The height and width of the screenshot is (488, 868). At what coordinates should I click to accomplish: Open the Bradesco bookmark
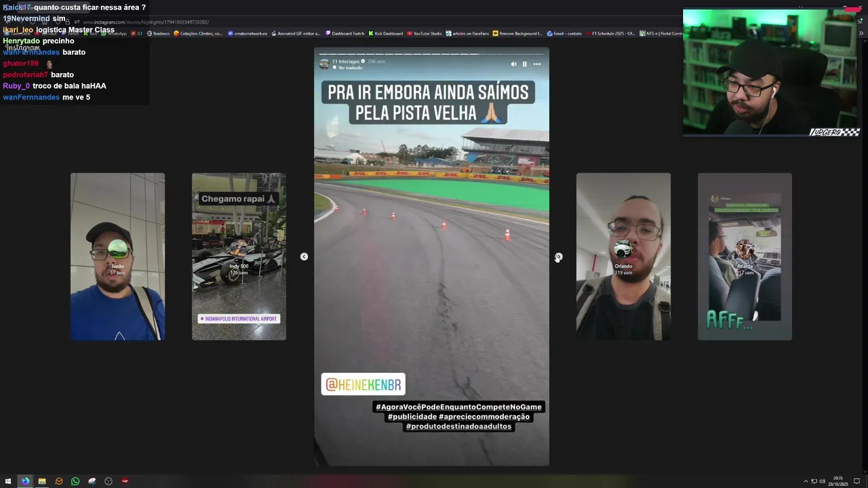point(158,33)
